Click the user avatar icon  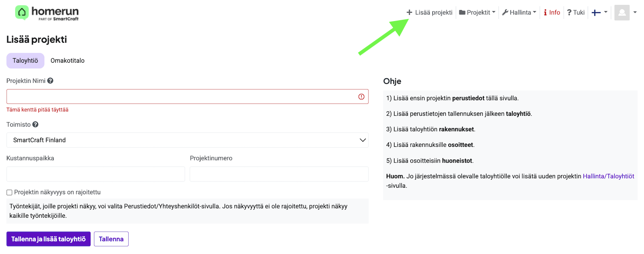pos(622,12)
